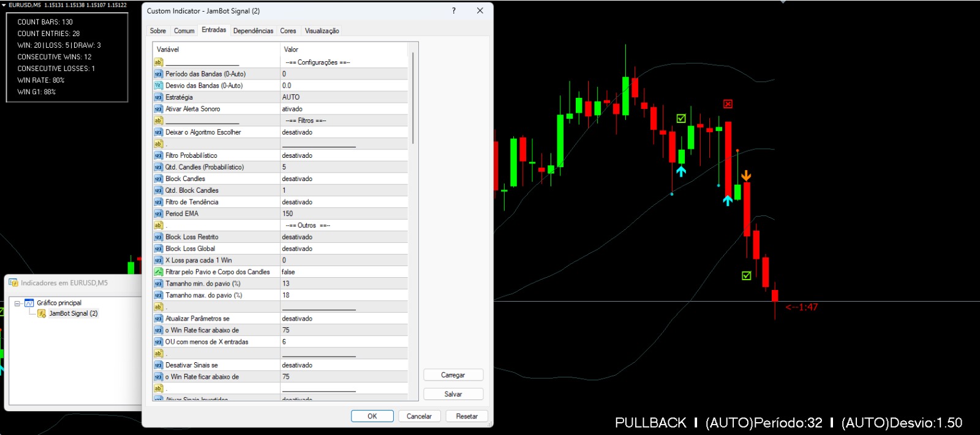Click the Block Loss Restrito row icon
The image size is (980, 435).
click(158, 237)
